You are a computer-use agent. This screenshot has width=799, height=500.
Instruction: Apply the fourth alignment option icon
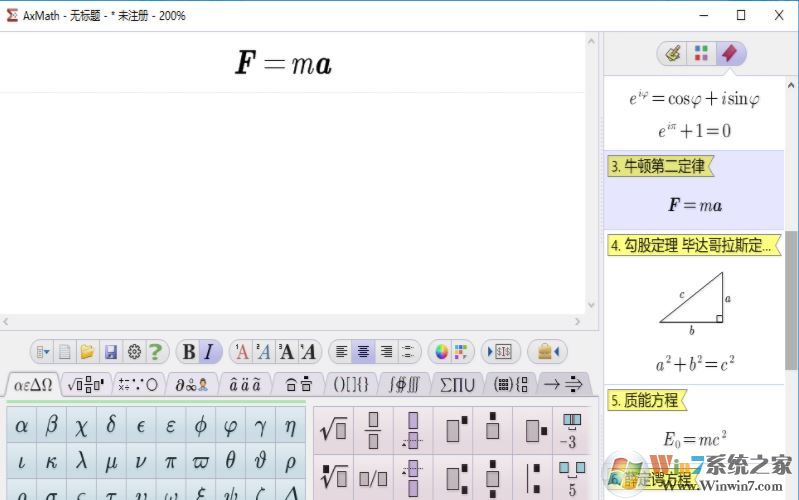pyautogui.click(x=408, y=352)
